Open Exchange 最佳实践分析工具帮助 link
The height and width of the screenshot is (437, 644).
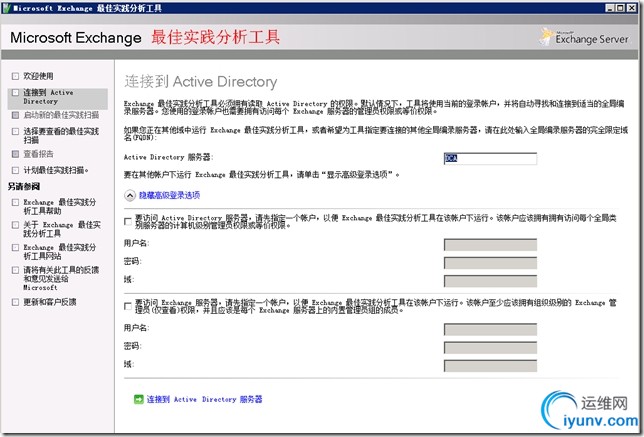[60, 206]
